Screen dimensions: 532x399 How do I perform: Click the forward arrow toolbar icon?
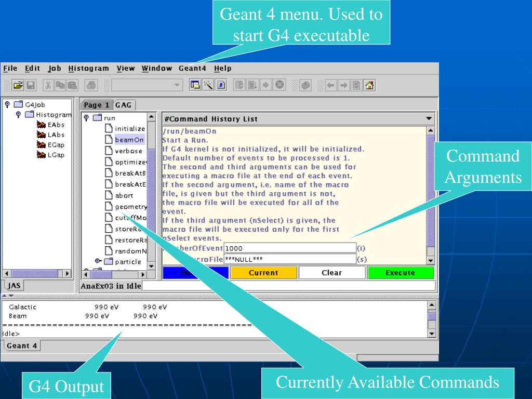(344, 85)
